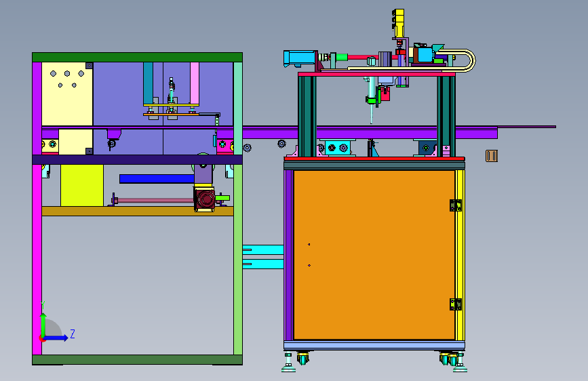Select the cream panel with round holes
This screenshot has width=588, height=381.
pyautogui.click(x=67, y=94)
